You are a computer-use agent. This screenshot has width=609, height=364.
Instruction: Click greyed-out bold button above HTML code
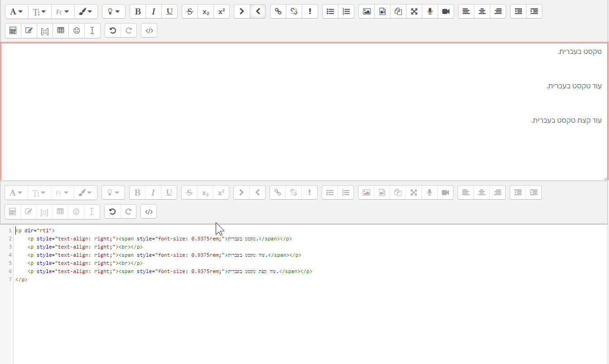point(137,192)
